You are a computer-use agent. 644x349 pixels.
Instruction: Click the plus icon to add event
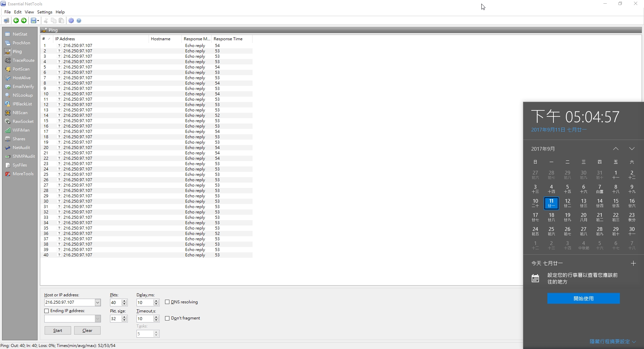(633, 263)
